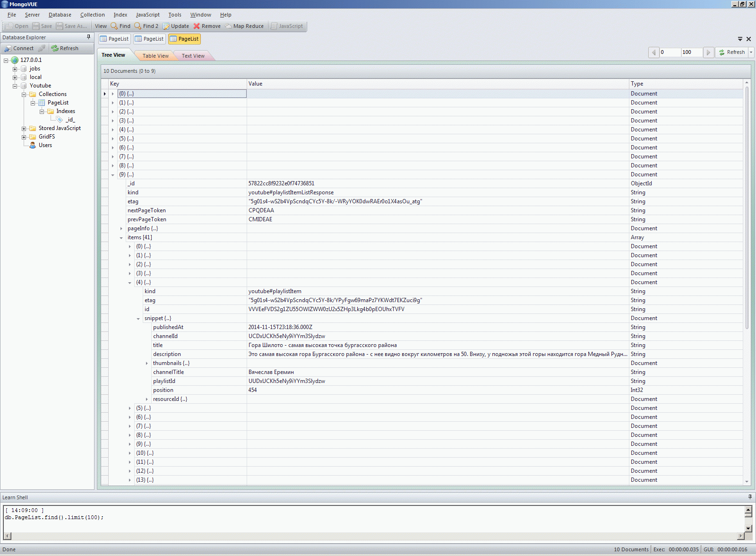This screenshot has height=556, width=756.
Task: Switch to the Text View tab
Action: coord(193,56)
